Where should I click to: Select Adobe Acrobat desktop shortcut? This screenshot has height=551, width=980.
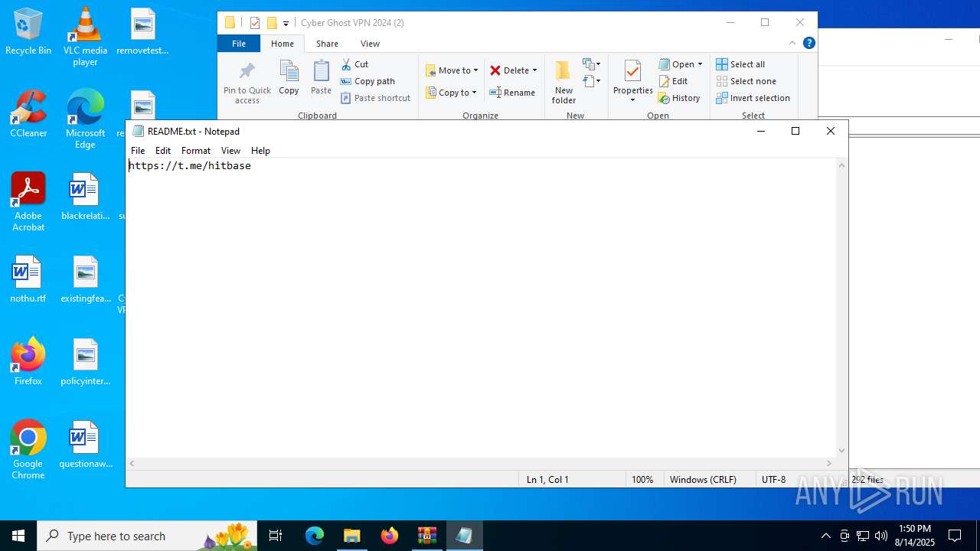(x=28, y=203)
